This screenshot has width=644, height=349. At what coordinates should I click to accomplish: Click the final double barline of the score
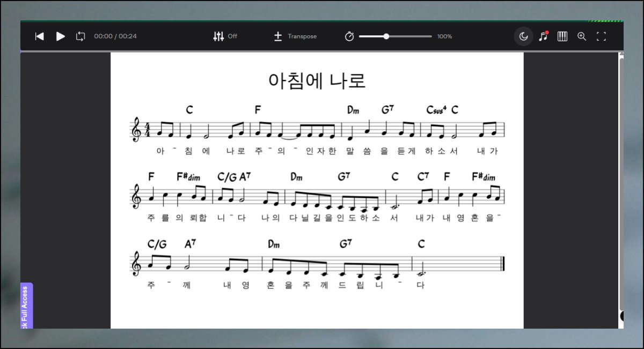[x=502, y=265]
